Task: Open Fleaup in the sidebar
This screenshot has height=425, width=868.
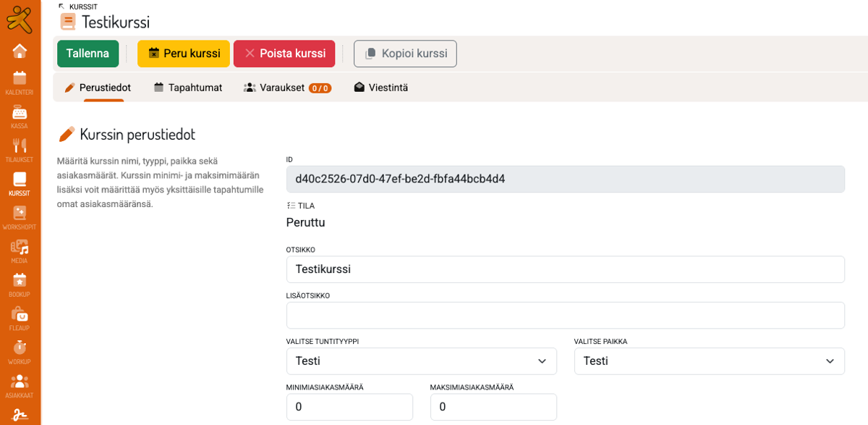Action: coord(20,319)
